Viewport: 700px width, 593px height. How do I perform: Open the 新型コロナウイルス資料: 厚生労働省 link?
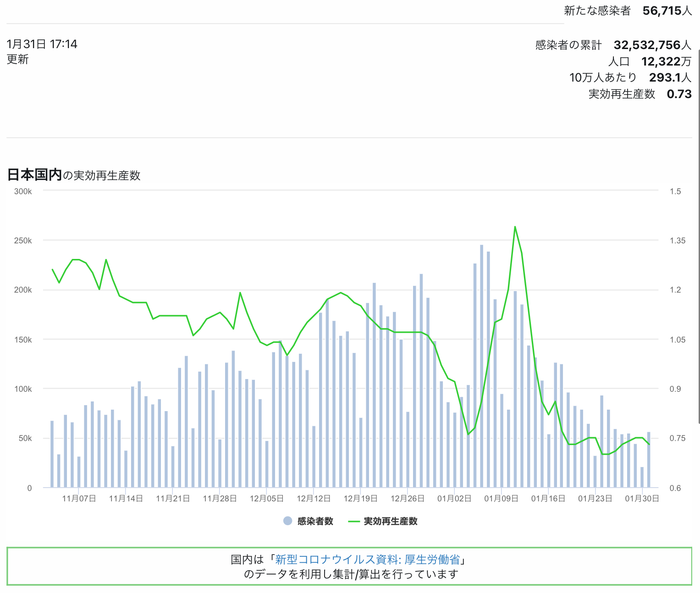[367, 560]
